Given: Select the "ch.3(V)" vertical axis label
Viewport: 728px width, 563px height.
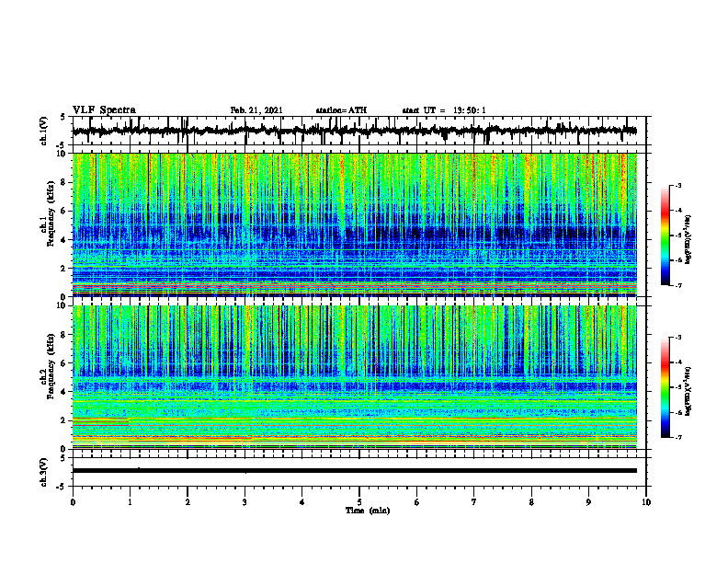Looking at the screenshot, I should tap(44, 473).
